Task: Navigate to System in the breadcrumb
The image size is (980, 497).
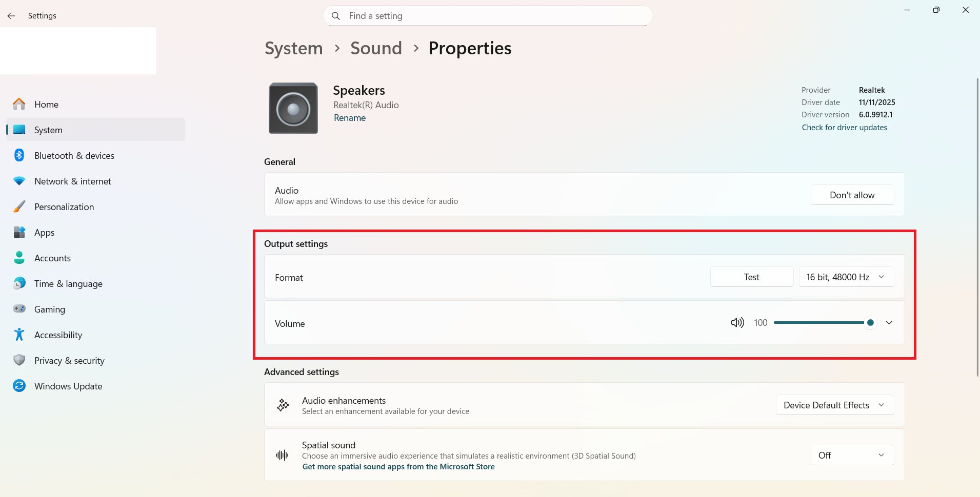Action: coord(293,48)
